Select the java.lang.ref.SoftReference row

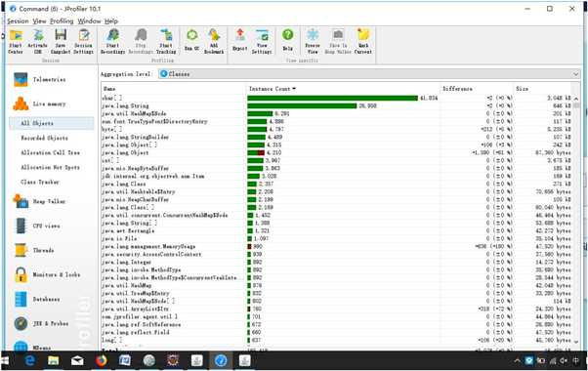coord(337,324)
